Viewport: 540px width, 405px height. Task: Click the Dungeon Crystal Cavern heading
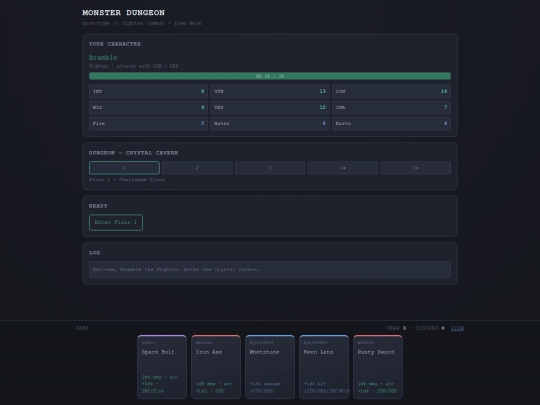click(133, 153)
